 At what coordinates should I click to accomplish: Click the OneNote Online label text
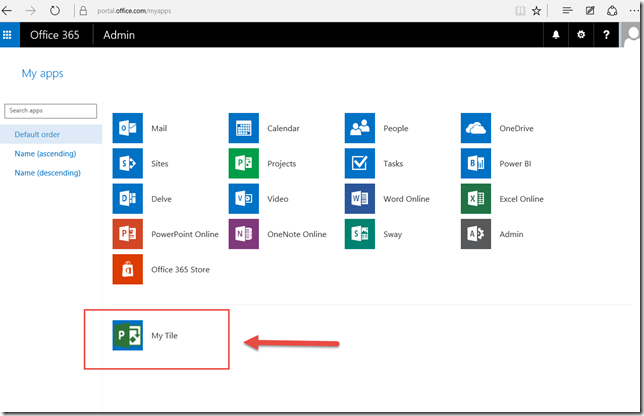[297, 234]
